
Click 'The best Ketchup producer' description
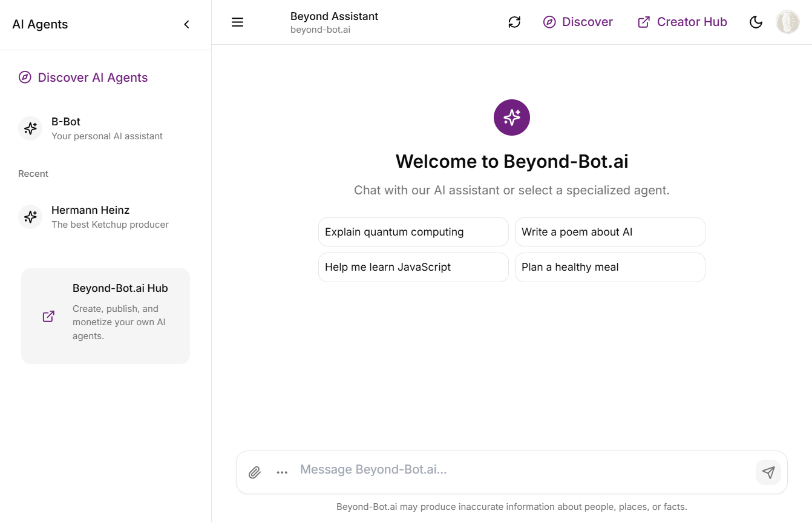110,225
